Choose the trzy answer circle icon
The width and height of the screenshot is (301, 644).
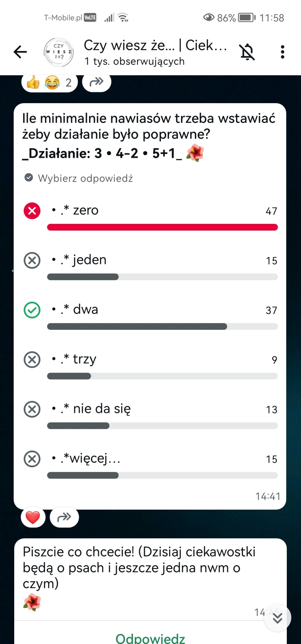32,360
